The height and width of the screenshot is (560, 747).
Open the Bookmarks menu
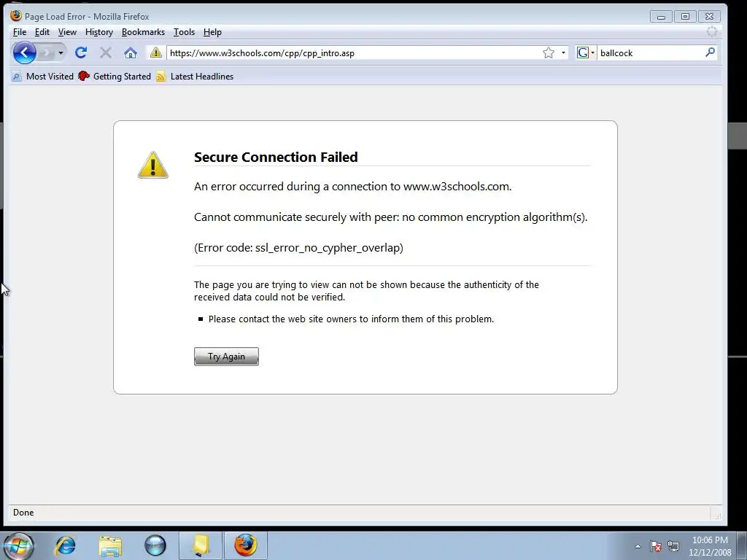[143, 32]
